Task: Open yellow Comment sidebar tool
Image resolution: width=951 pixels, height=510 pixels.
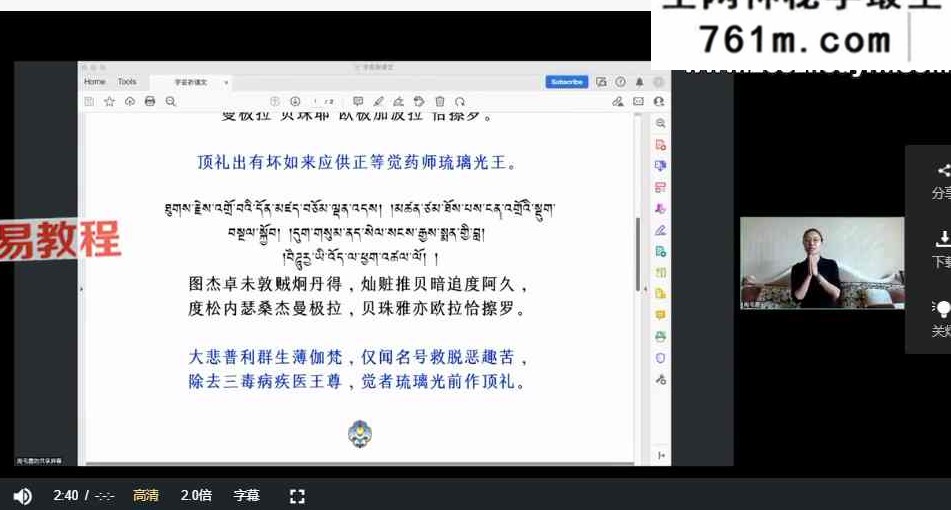Action: click(x=660, y=315)
